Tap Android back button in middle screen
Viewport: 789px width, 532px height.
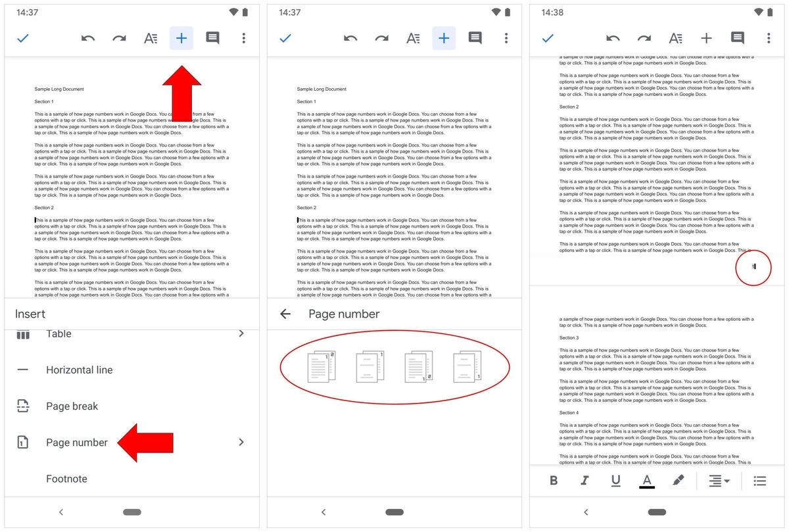[x=323, y=512]
